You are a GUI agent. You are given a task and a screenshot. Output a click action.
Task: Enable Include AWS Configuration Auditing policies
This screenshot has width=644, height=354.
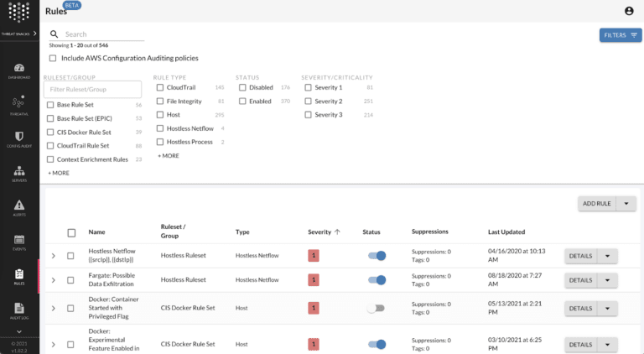[x=53, y=58]
